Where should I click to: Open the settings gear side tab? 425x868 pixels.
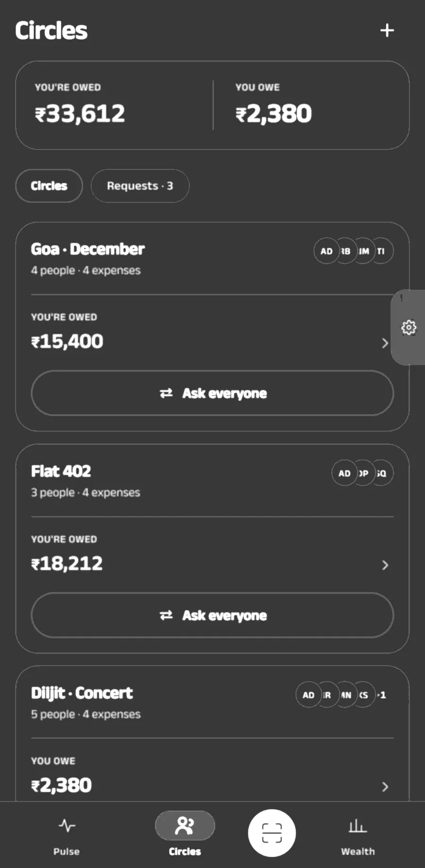pos(408,327)
